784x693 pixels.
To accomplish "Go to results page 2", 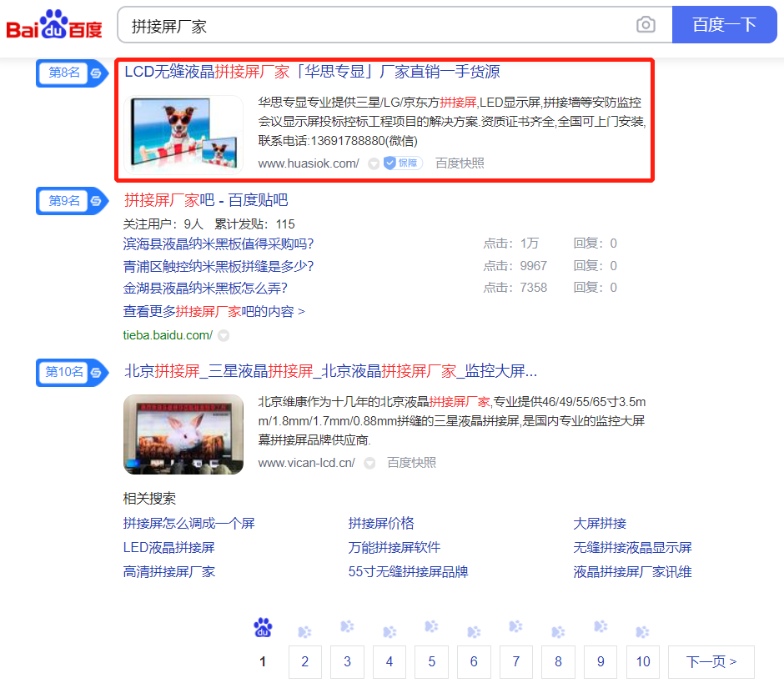I will click(x=305, y=662).
